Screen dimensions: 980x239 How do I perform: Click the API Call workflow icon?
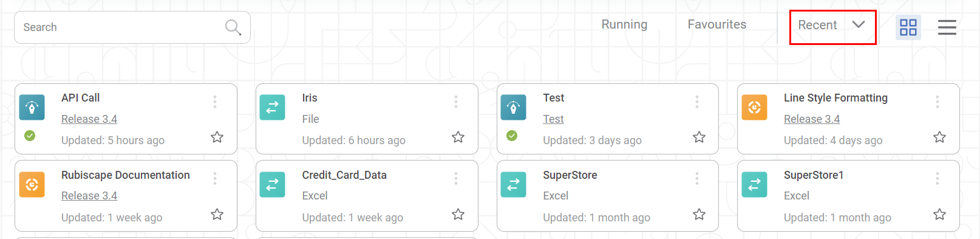click(32, 108)
